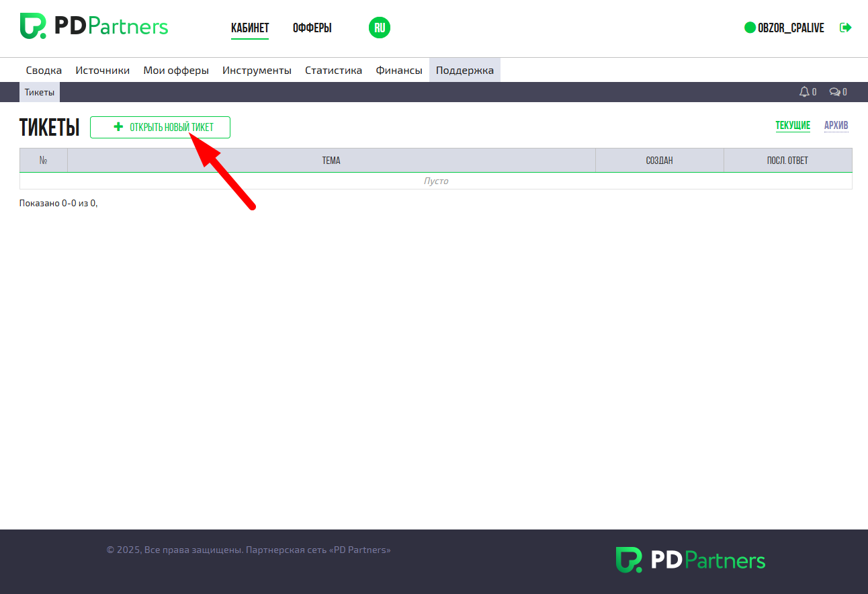Sort by Посл. ответ column header

pos(788,161)
